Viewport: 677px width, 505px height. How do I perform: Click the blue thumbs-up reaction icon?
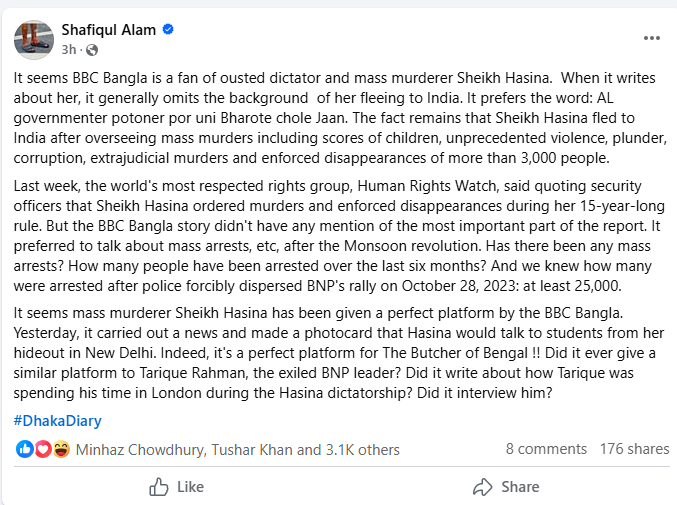click(24, 449)
